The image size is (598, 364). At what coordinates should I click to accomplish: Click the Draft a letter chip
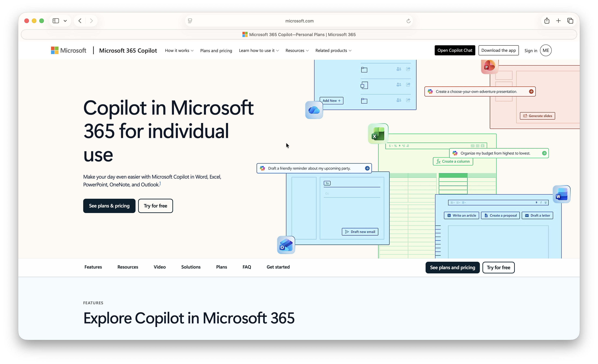(x=537, y=215)
